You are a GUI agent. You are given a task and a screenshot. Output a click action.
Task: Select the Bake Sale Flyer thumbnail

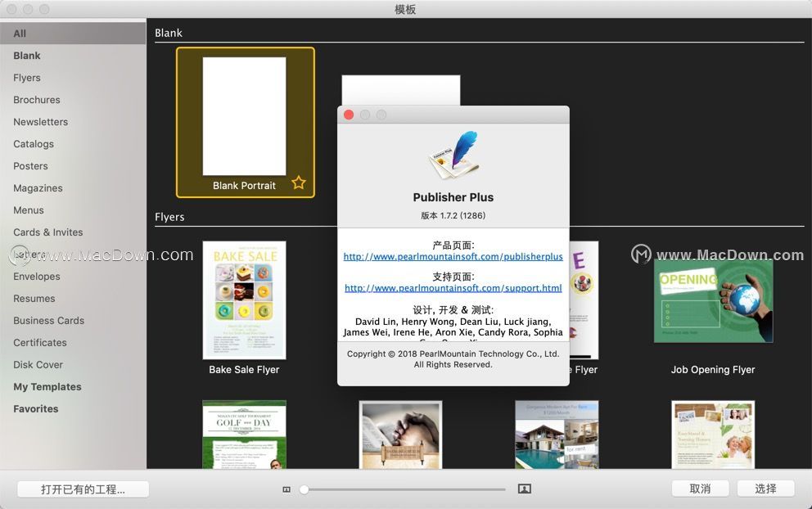click(245, 300)
